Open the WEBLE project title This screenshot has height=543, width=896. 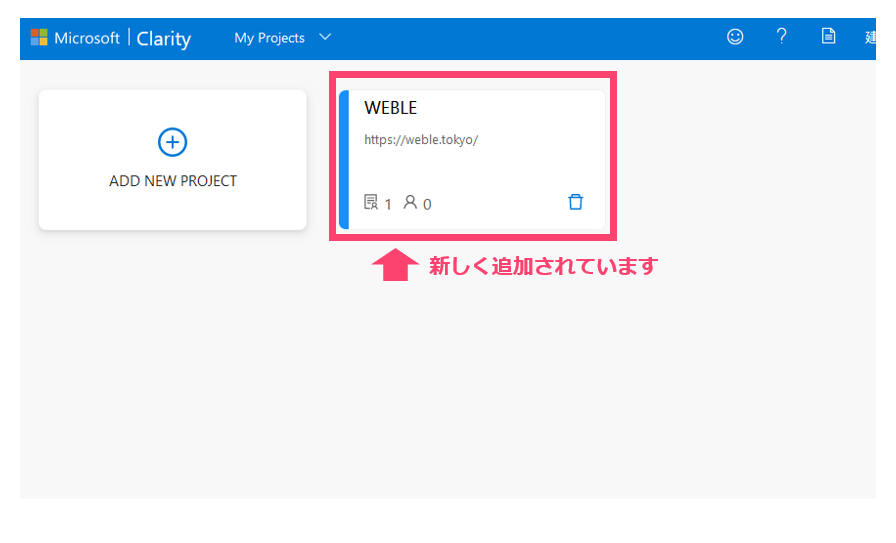tap(391, 108)
